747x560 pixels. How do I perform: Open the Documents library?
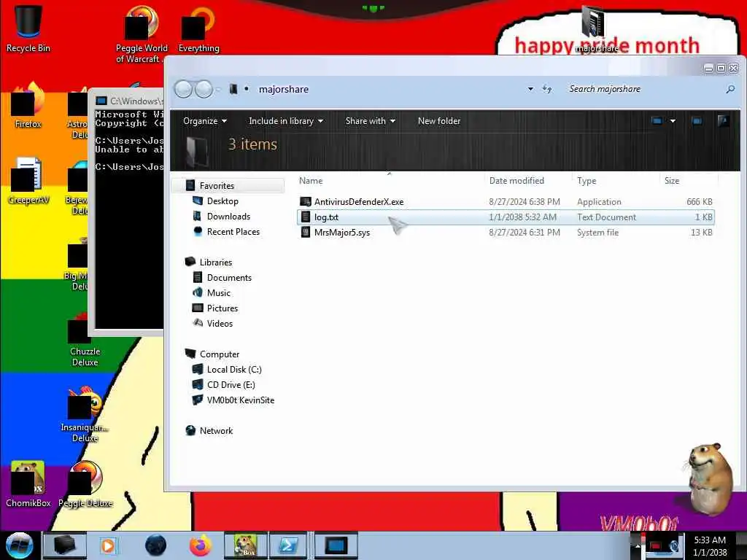[x=229, y=278]
